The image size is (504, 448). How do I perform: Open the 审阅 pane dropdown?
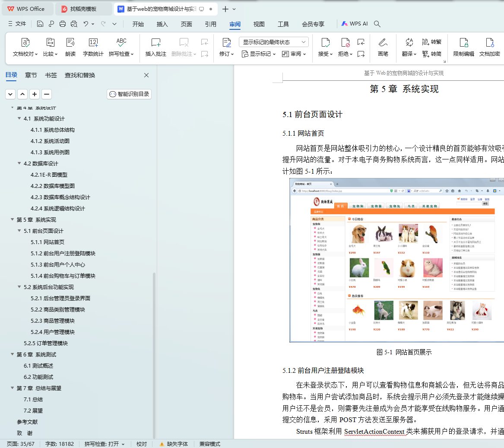click(294, 54)
